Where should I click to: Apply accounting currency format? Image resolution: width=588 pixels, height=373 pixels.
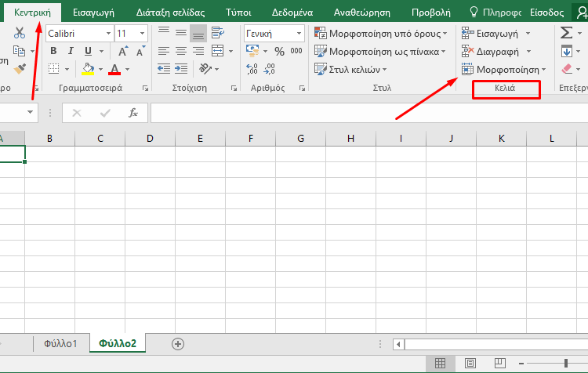252,51
